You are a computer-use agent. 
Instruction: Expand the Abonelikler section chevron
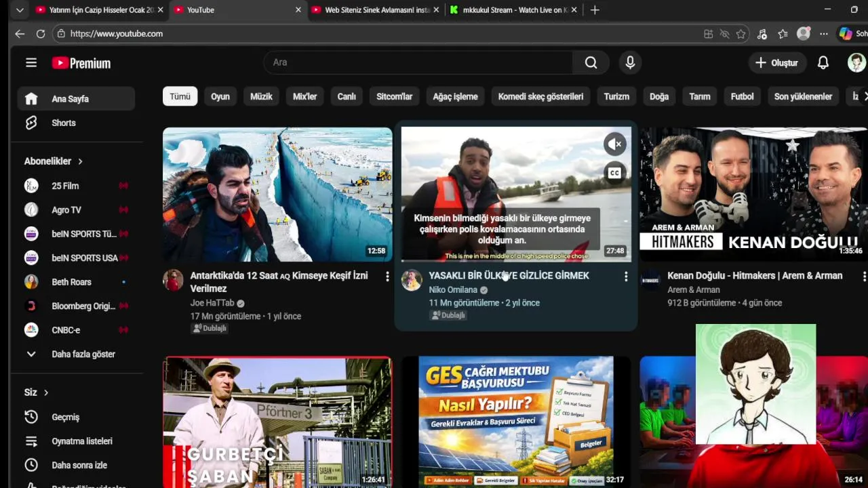pos(80,161)
